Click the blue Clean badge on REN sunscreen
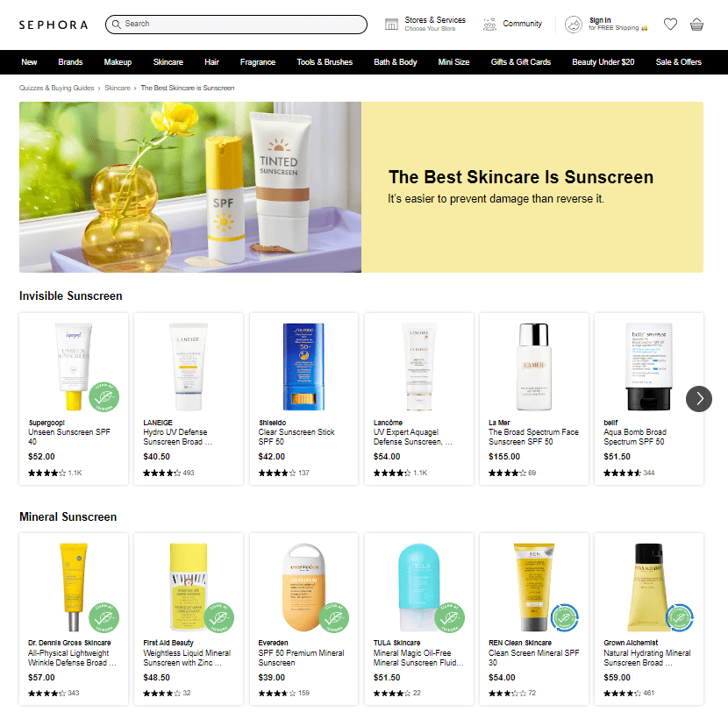The image size is (728, 719). pyautogui.click(x=564, y=618)
